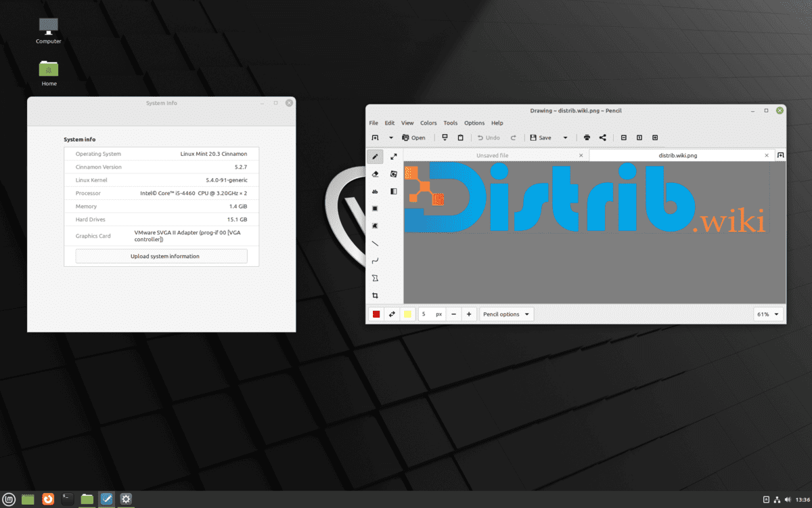The image size is (812, 508).
Task: Click the original-size zoom icon
Action: 639,137
